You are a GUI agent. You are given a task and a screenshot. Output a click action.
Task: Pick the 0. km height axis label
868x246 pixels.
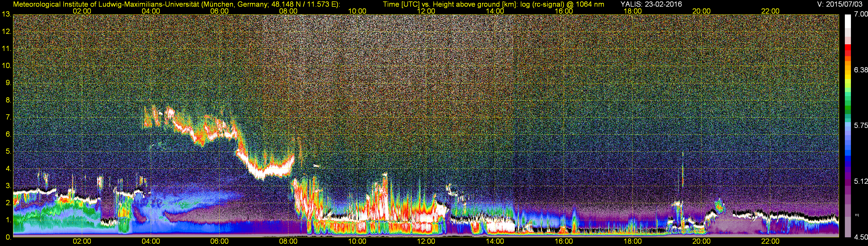pos(8,237)
